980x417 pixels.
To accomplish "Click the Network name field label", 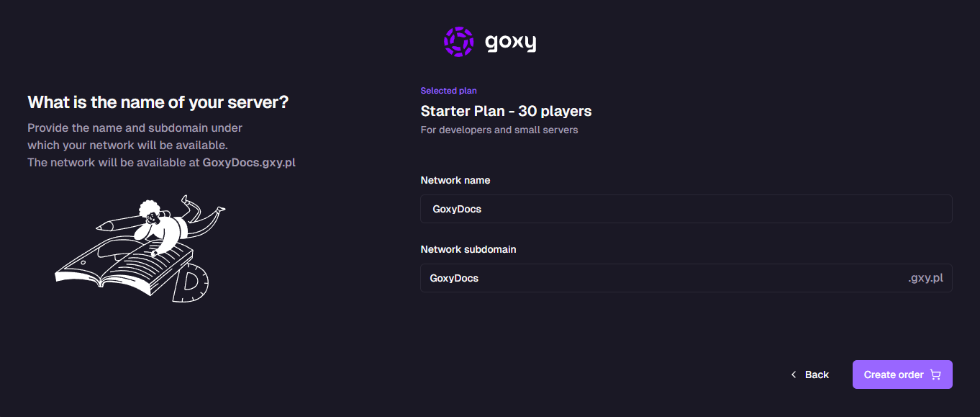I will [455, 180].
